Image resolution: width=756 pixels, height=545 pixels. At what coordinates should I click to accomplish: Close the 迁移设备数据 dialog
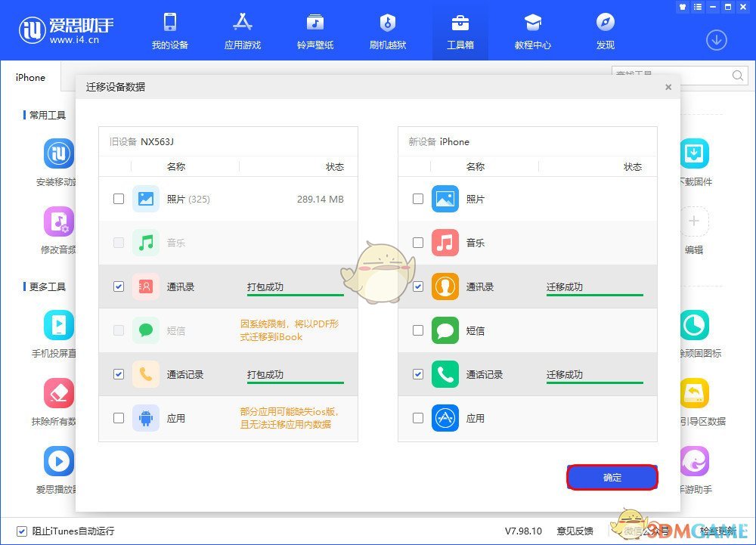tap(668, 87)
